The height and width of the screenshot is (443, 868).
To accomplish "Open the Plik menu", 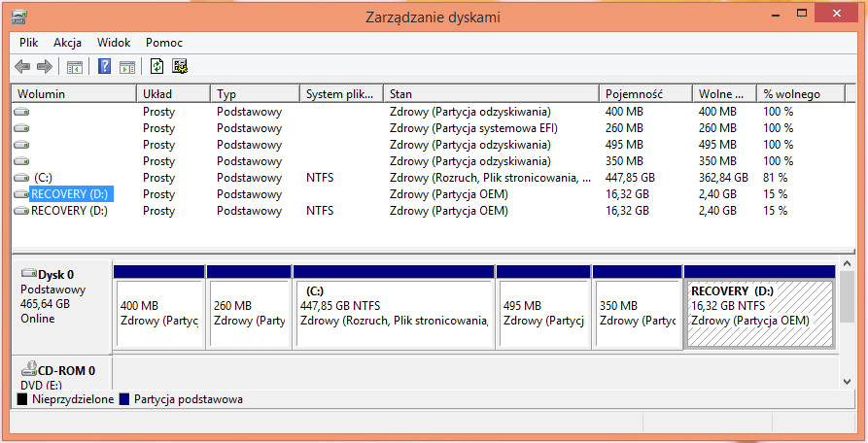I will 29,43.
